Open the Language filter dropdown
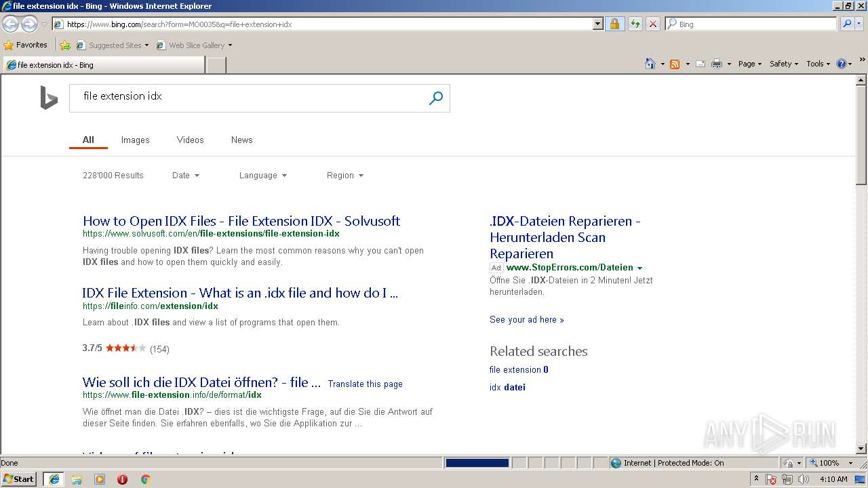 [263, 176]
